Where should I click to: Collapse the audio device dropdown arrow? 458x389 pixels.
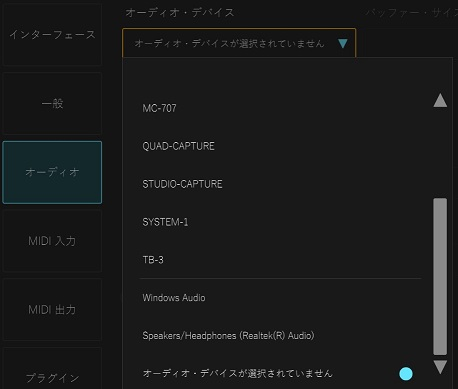click(x=343, y=43)
